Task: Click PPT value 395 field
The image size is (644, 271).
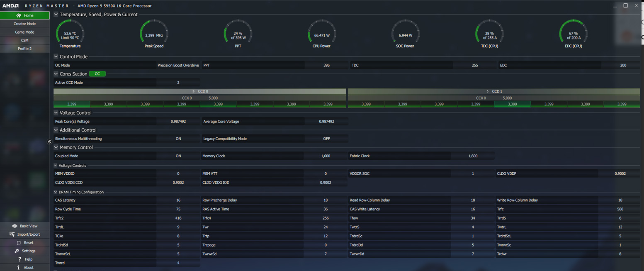Action: [x=326, y=65]
